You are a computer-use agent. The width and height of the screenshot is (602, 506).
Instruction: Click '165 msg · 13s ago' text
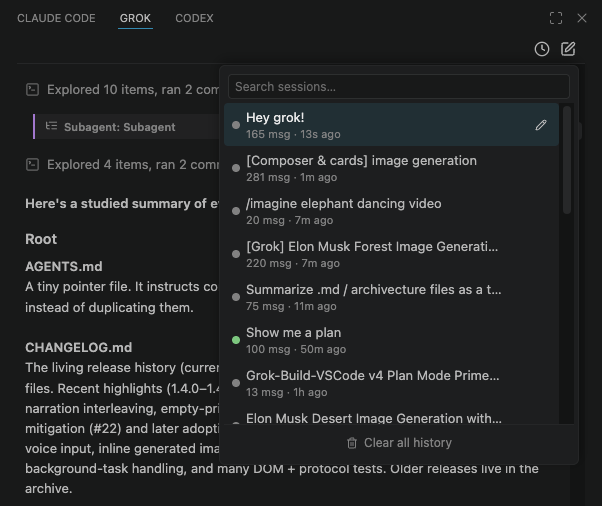click(293, 134)
